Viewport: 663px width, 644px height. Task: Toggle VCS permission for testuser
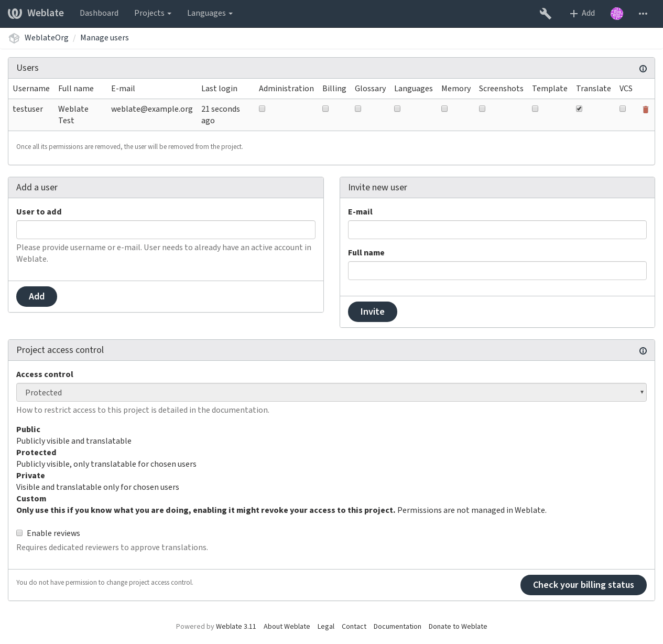[623, 109]
